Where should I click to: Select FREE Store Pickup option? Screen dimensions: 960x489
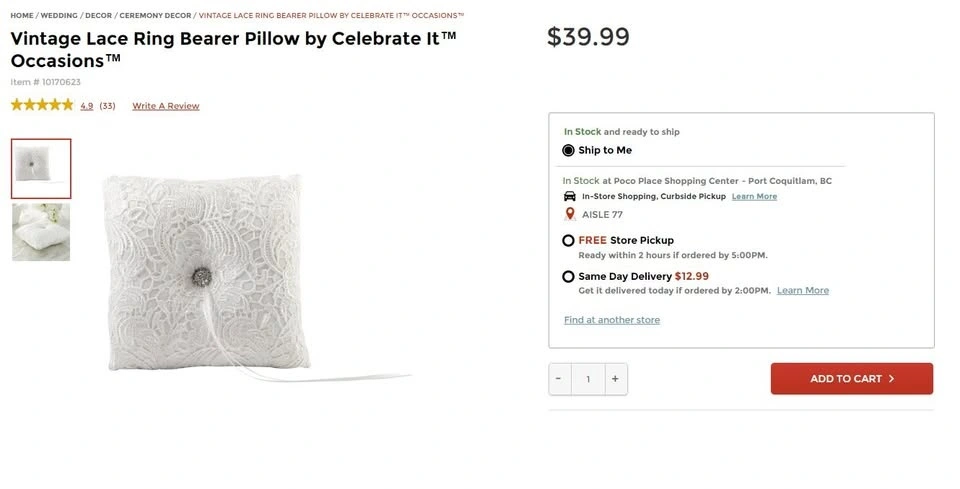tap(568, 241)
